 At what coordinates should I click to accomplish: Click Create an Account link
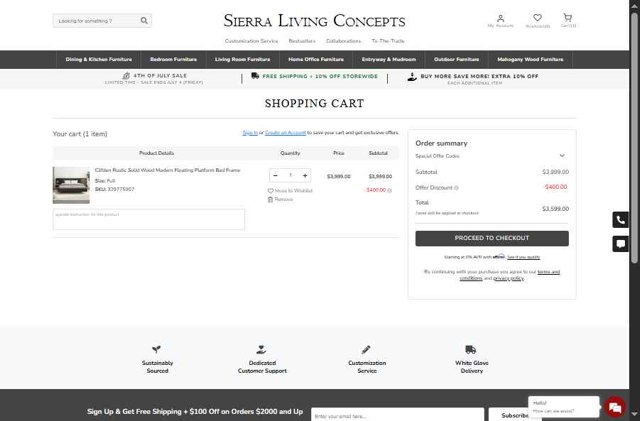[285, 133]
